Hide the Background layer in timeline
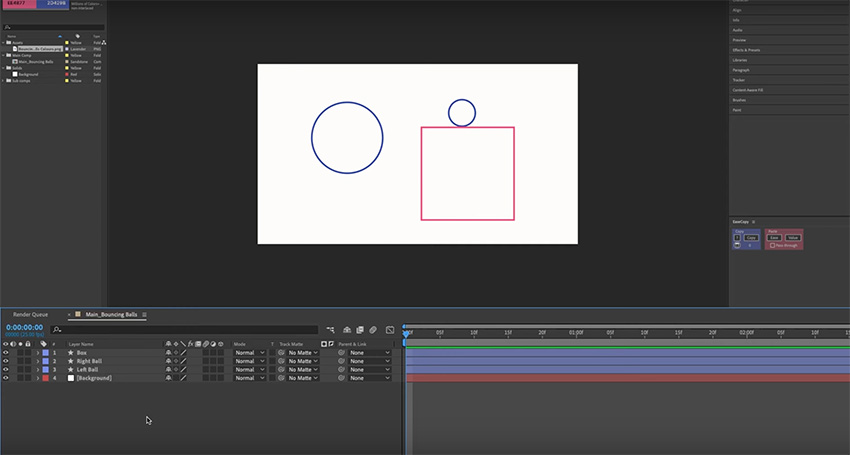Screen dimensions: 850x455 coord(6,378)
